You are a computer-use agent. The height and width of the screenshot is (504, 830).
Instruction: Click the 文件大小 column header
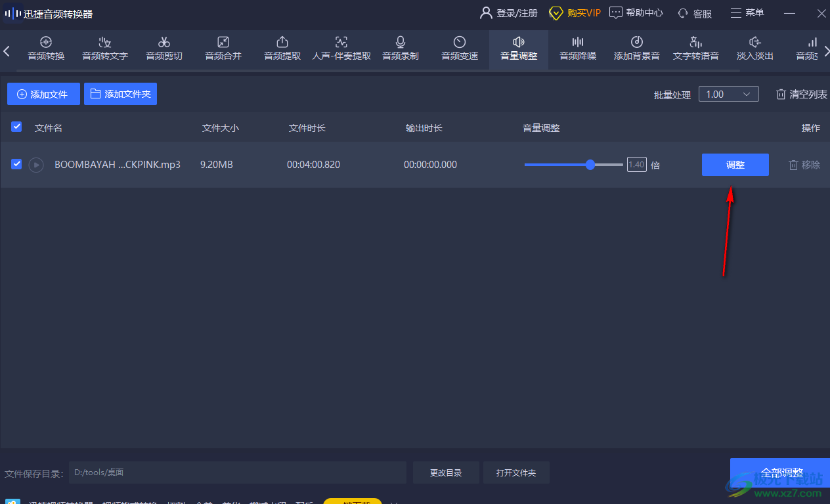coord(221,128)
